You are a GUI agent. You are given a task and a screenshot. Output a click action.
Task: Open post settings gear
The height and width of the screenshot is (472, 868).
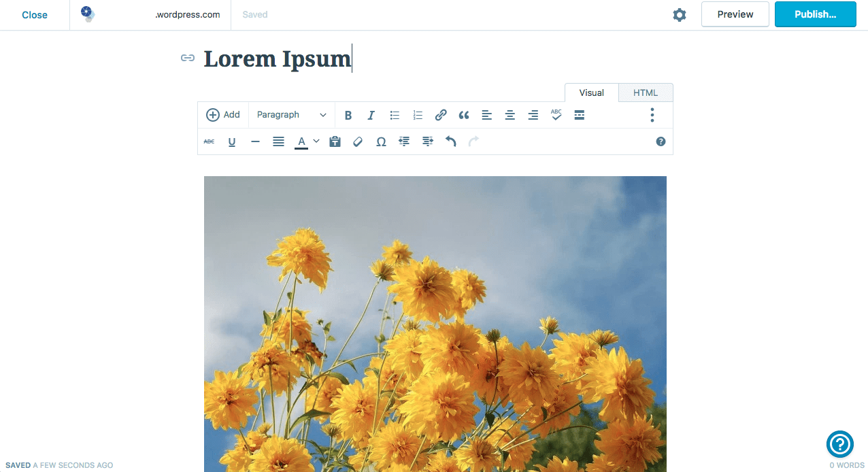pyautogui.click(x=680, y=15)
